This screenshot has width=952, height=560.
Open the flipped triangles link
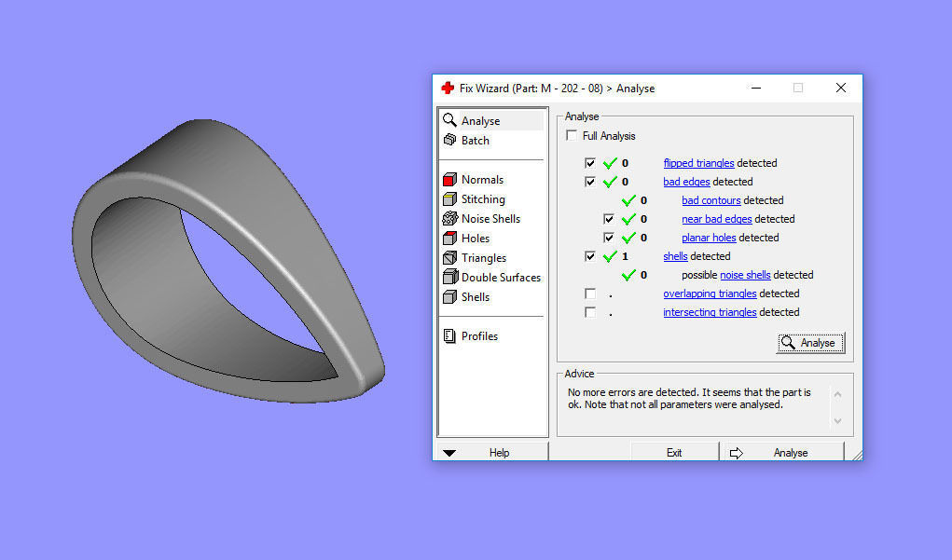(x=698, y=163)
